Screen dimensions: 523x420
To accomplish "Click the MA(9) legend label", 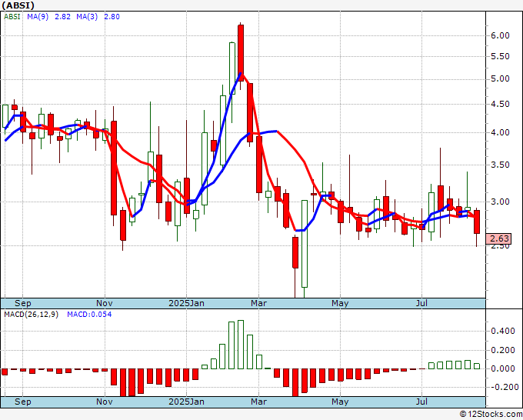I will click(x=38, y=17).
